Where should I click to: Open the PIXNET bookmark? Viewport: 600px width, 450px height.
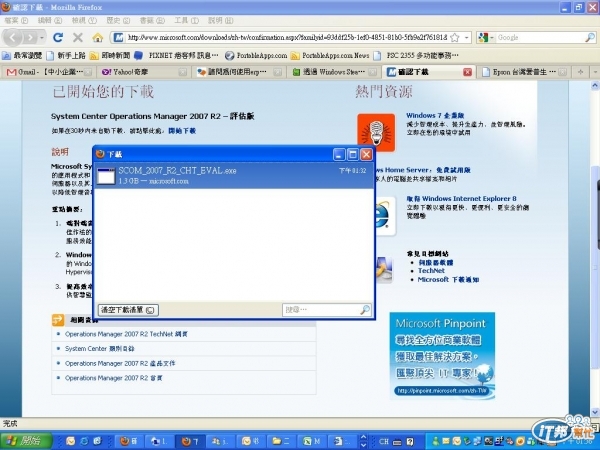[x=176, y=55]
